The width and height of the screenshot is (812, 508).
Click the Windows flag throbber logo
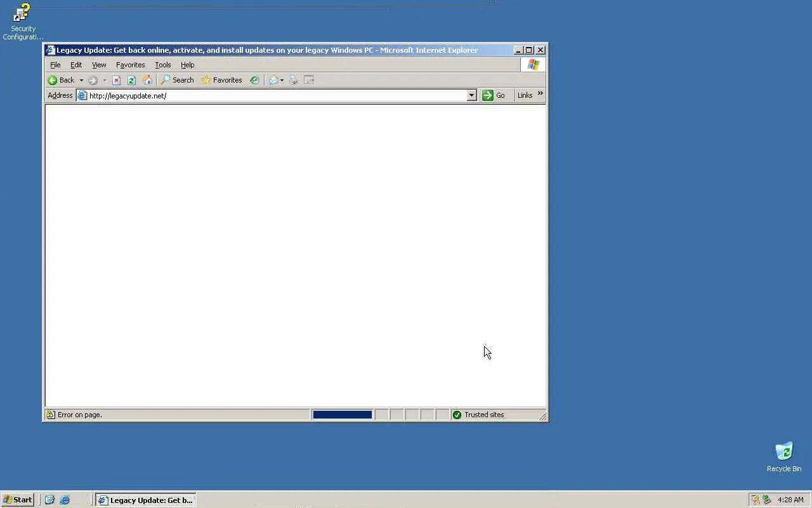pos(533,65)
